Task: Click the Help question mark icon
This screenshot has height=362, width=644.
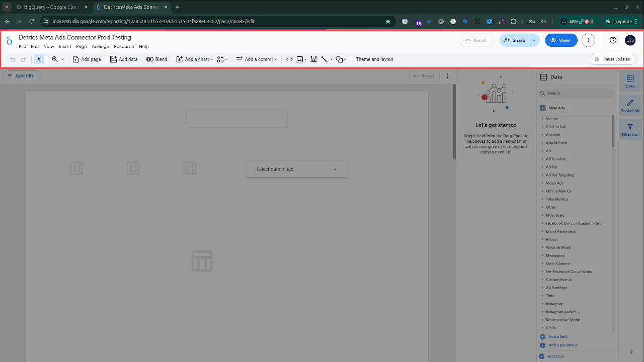Action: point(613,40)
